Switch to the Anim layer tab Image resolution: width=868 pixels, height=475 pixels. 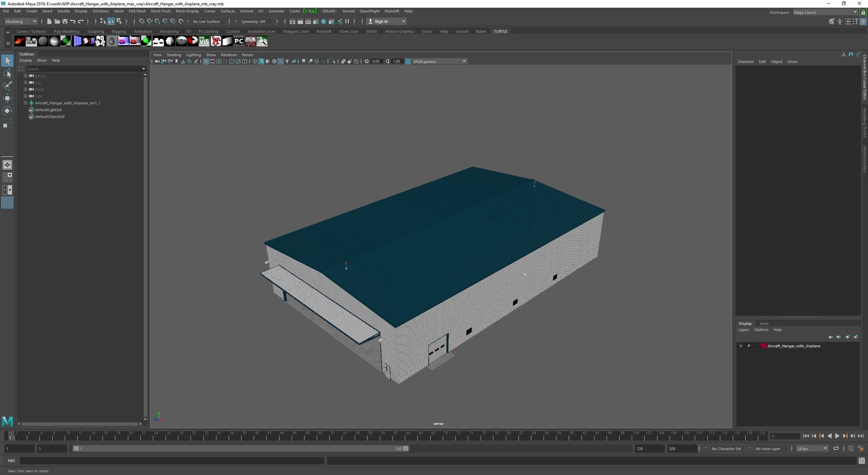pos(764,323)
